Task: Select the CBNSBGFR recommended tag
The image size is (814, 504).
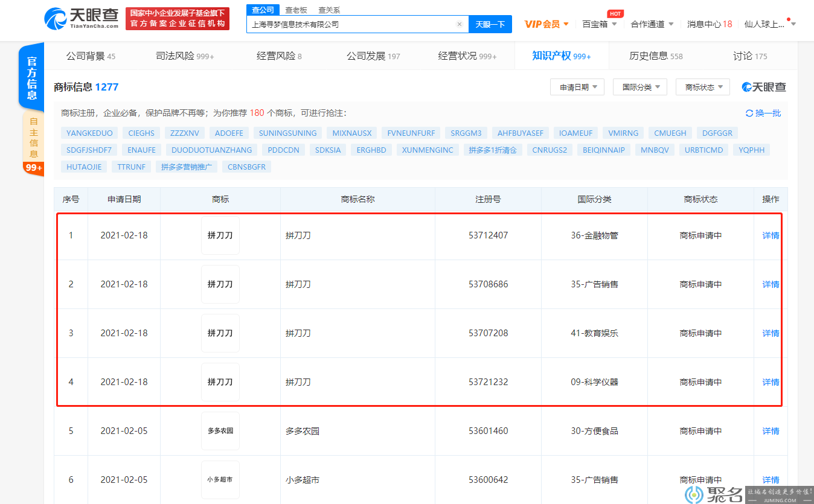Action: (247, 167)
